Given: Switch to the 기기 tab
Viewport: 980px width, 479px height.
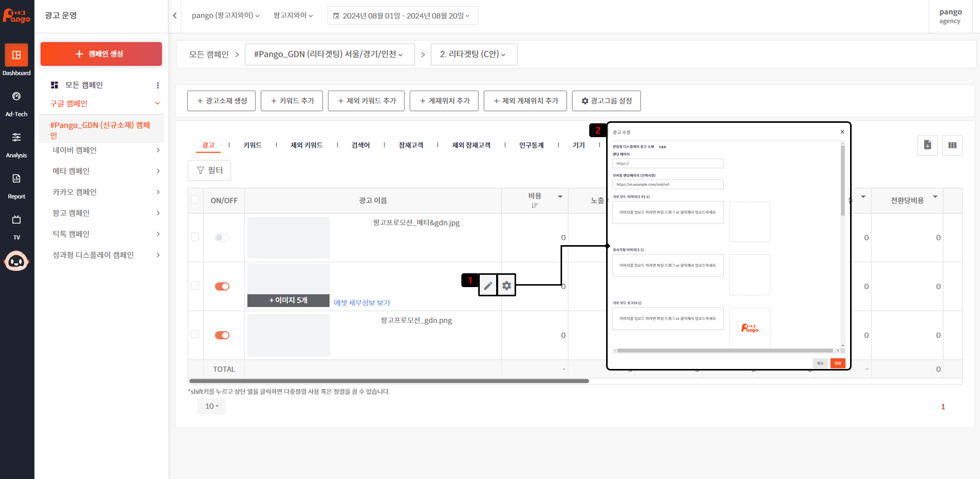Looking at the screenshot, I should pyautogui.click(x=578, y=145).
